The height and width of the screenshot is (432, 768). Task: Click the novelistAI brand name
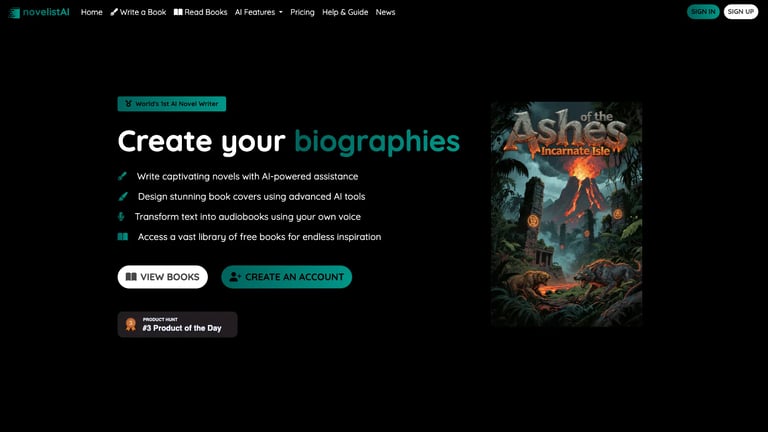point(46,12)
